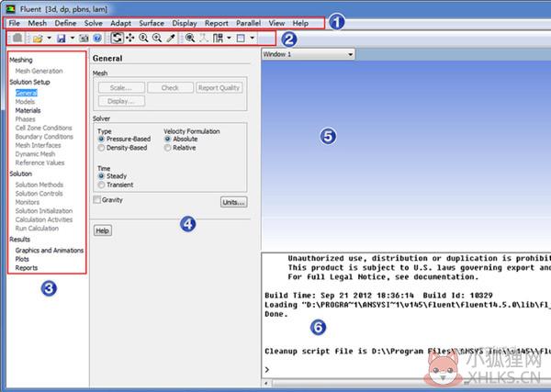The image size is (551, 392).
Task: Open the window layout dropdown arrow
Action: [x=229, y=38]
